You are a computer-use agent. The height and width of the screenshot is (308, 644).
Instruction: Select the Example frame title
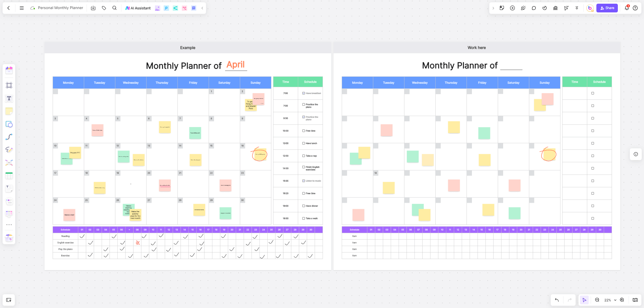click(187, 48)
